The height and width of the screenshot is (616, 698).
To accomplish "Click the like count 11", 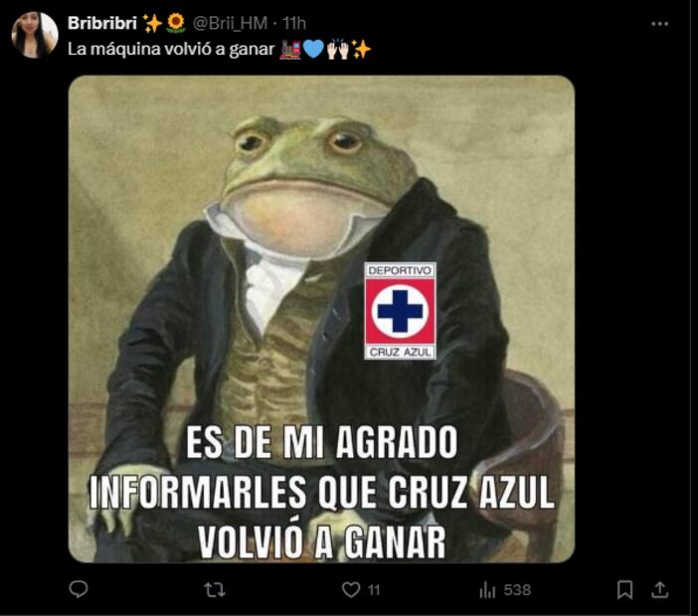I will [374, 590].
